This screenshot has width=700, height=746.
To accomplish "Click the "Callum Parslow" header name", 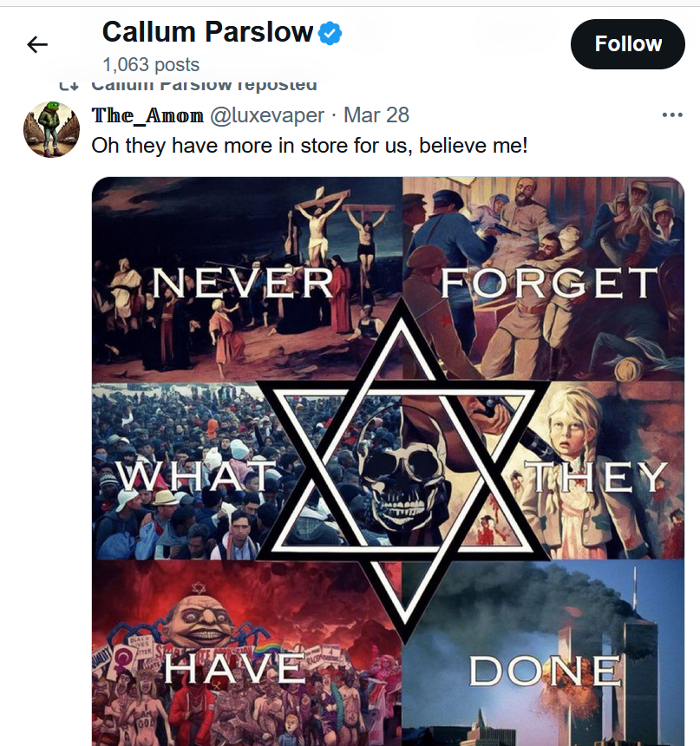I will 207,33.
